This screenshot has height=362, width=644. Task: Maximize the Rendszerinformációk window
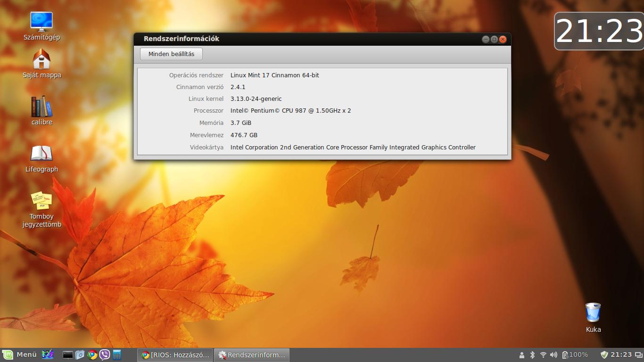[x=494, y=40]
